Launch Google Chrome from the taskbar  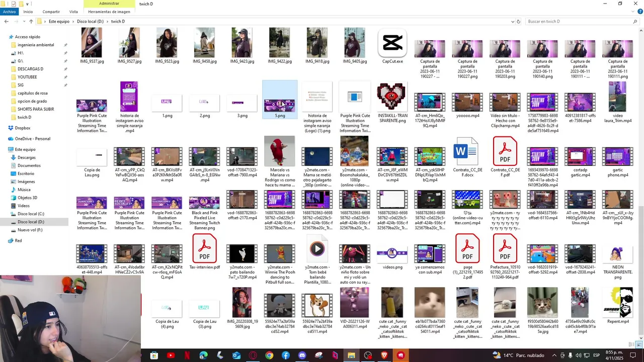tap(269, 355)
